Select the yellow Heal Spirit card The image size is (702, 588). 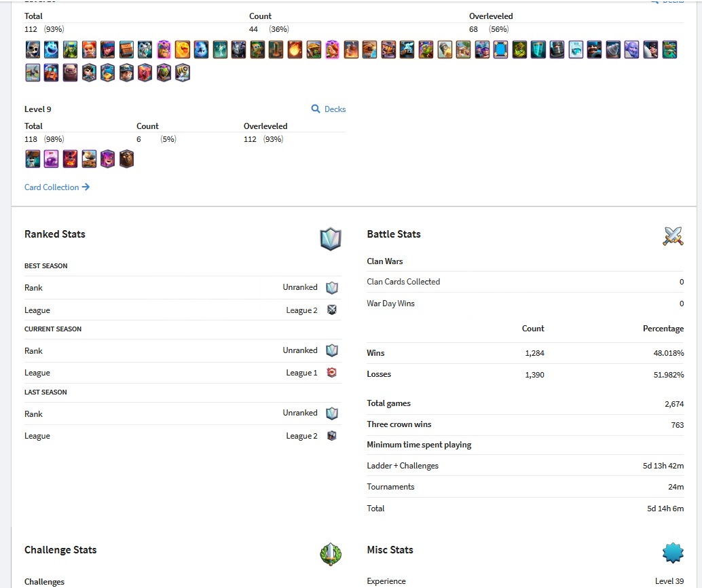click(x=183, y=50)
